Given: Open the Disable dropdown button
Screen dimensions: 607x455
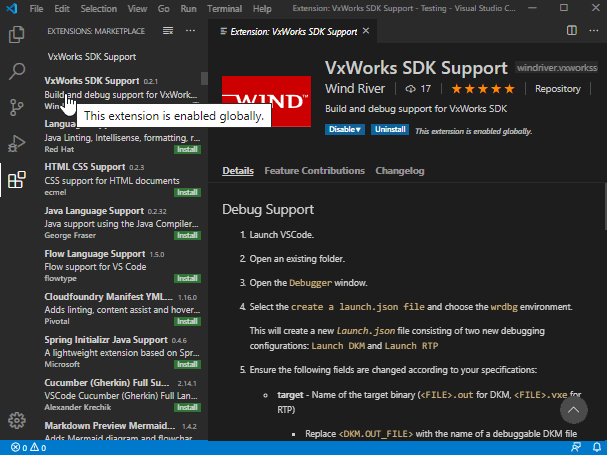Looking at the screenshot, I should [345, 129].
